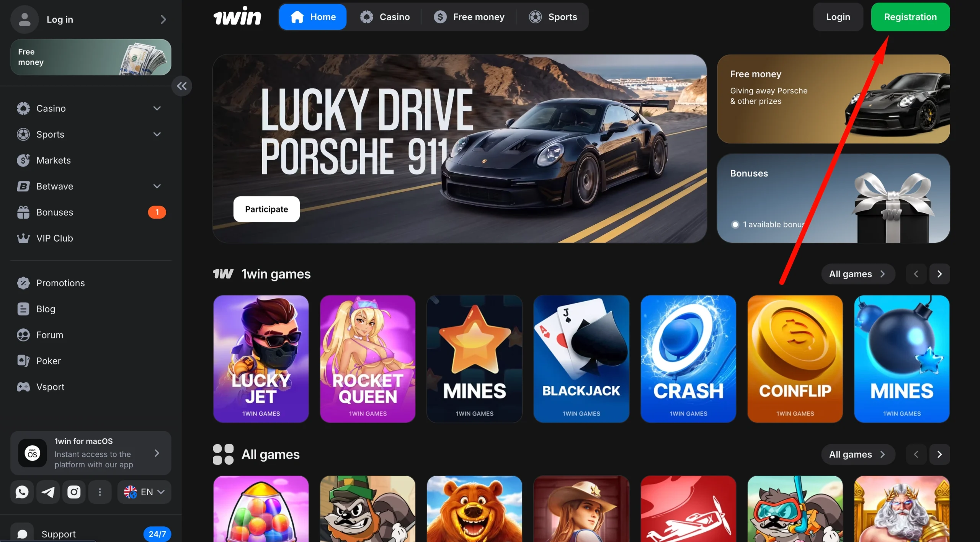Click the user avatar icon beside Log in
The height and width of the screenshot is (542, 980).
[24, 19]
